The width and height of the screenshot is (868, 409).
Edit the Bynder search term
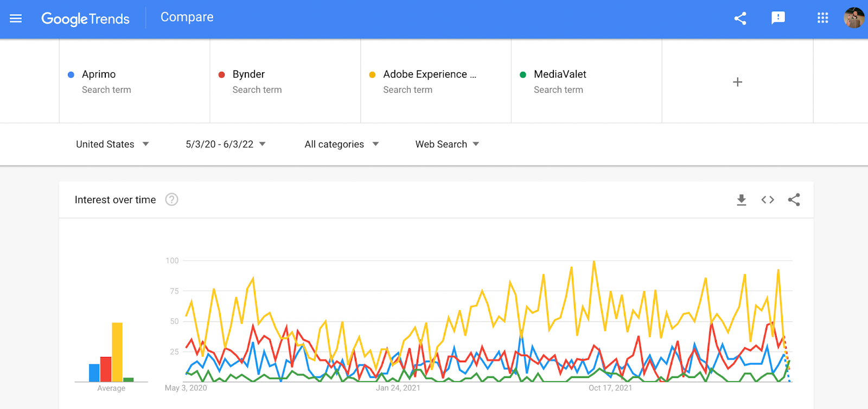click(285, 81)
